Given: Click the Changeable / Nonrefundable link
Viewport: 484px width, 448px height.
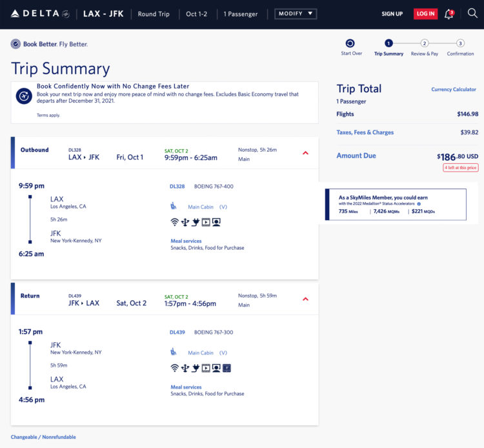Looking at the screenshot, I should (x=43, y=437).
